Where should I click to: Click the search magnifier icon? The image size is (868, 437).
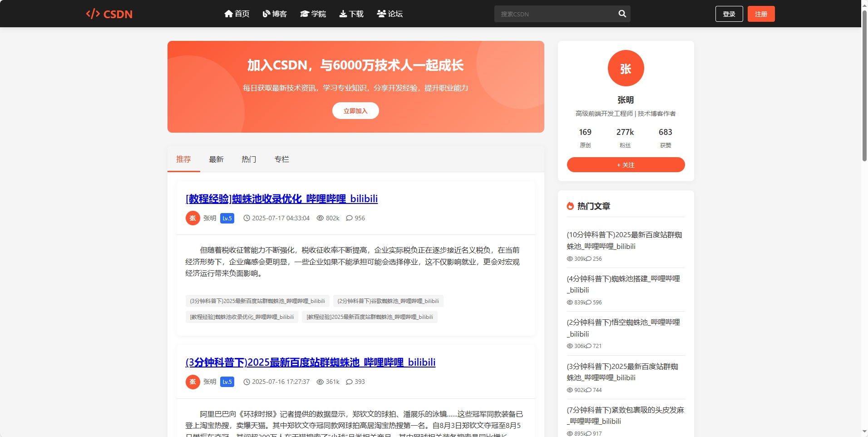point(622,14)
